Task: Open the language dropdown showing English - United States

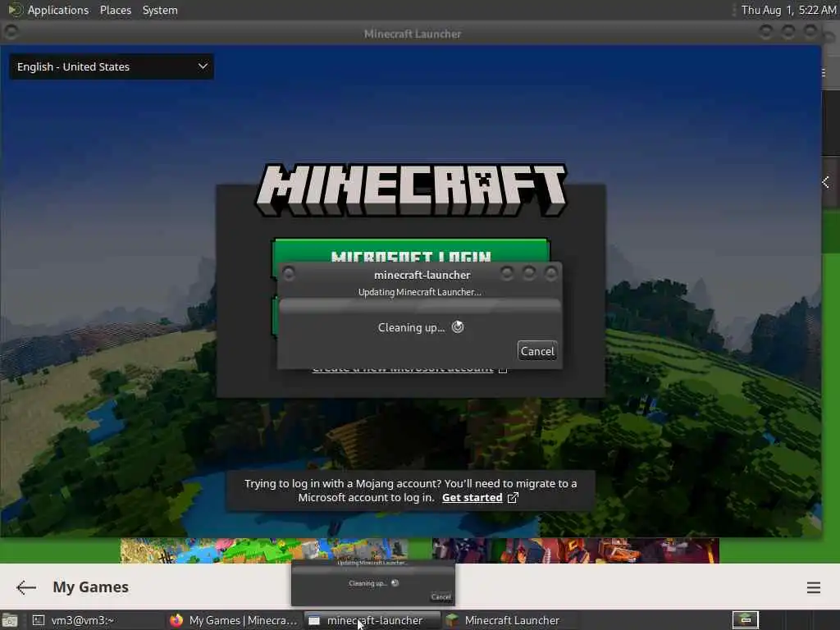Action: pyautogui.click(x=112, y=67)
